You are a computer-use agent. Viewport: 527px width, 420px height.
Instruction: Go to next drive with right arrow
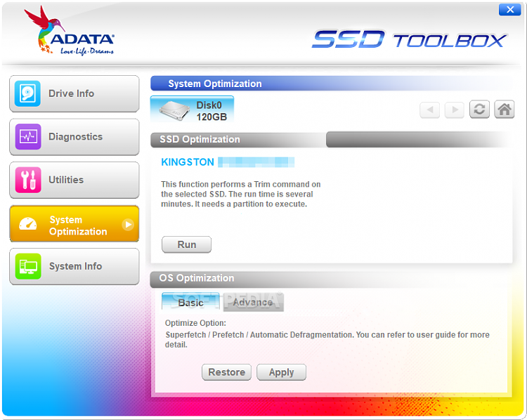coord(455,110)
